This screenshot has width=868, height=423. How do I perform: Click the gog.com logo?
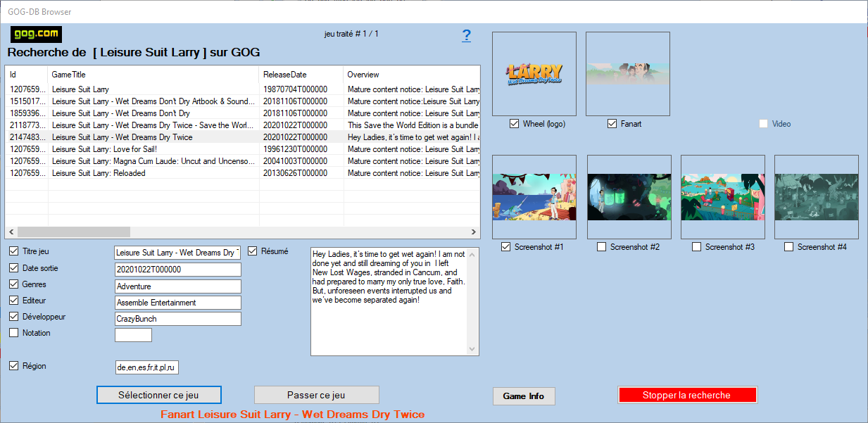coord(37,34)
